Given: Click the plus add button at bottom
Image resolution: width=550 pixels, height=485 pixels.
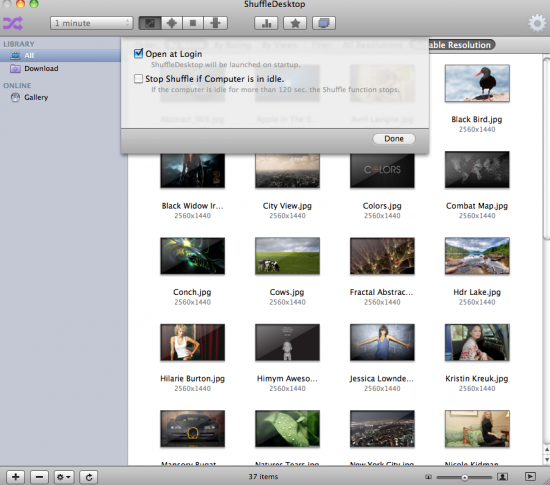Looking at the screenshot, I should coord(15,477).
